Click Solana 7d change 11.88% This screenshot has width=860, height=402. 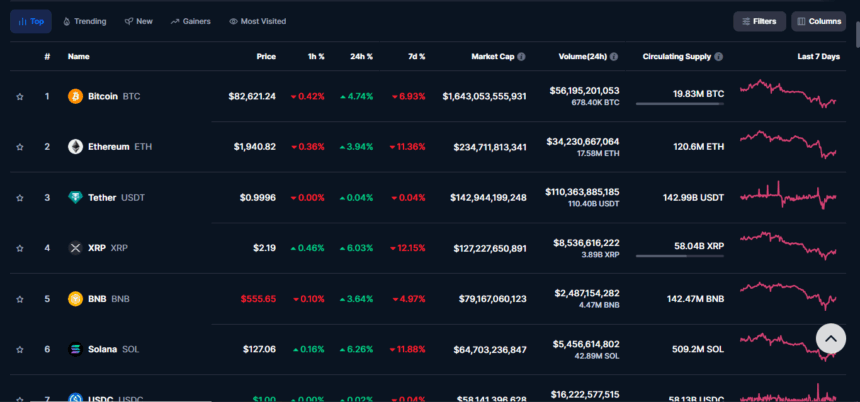point(408,349)
